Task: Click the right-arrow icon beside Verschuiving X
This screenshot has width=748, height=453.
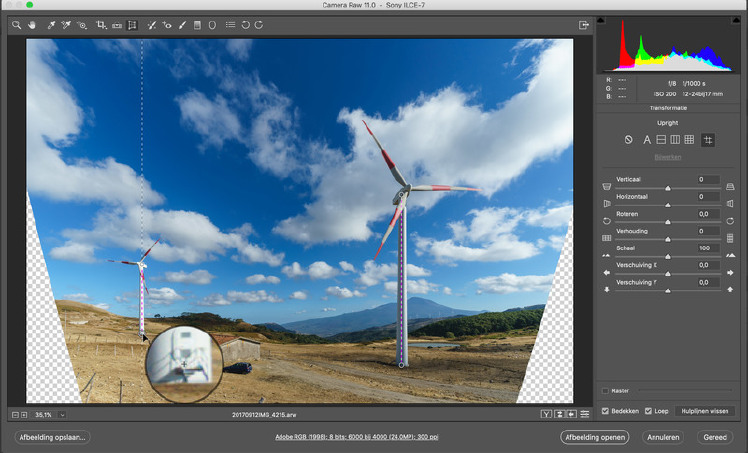Action: tap(730, 273)
